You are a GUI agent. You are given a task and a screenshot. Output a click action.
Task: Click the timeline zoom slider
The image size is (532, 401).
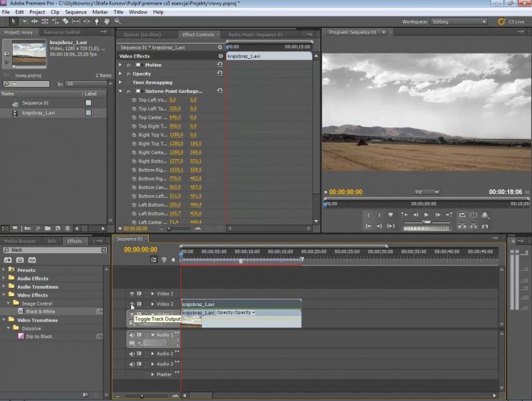pos(142,396)
